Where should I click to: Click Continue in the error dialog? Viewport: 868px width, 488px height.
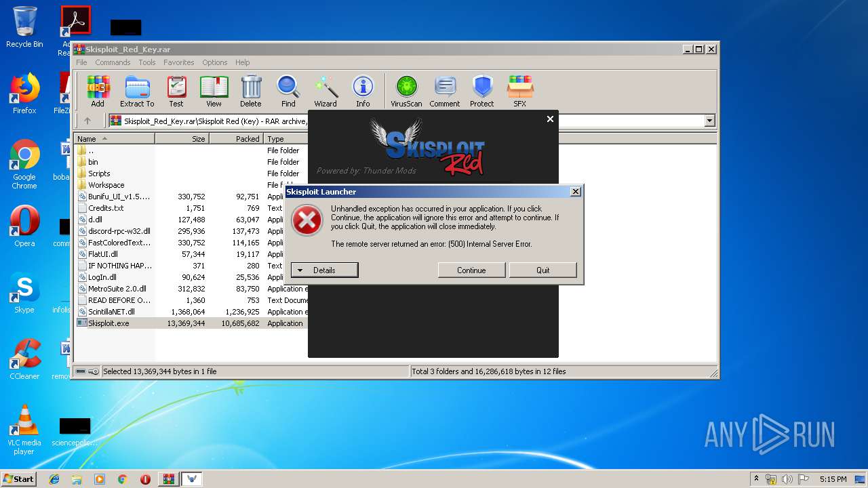471,270
